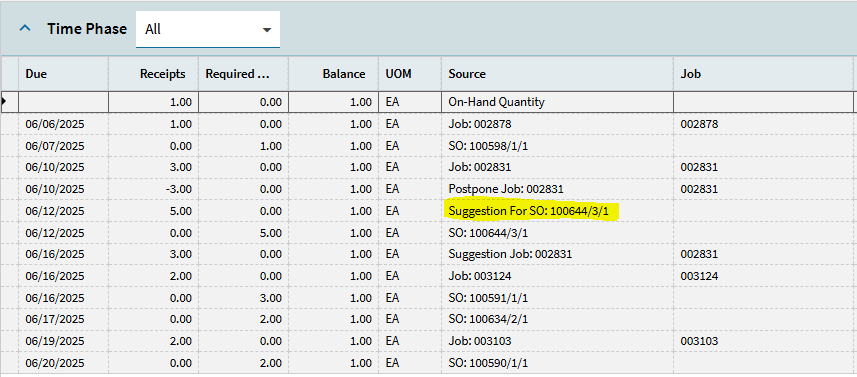Click UOM 'EA' in On-Hand Quantity row
Screen dimensions: 857x377
(392, 102)
